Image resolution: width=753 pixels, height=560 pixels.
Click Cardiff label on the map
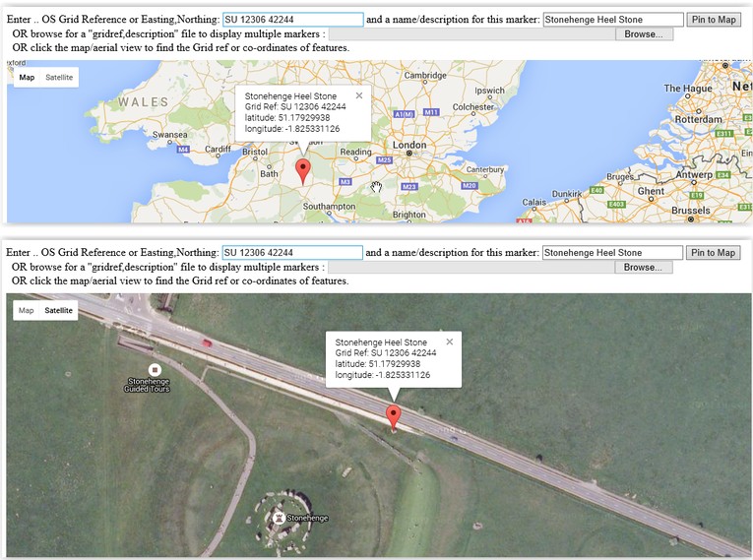[218, 149]
